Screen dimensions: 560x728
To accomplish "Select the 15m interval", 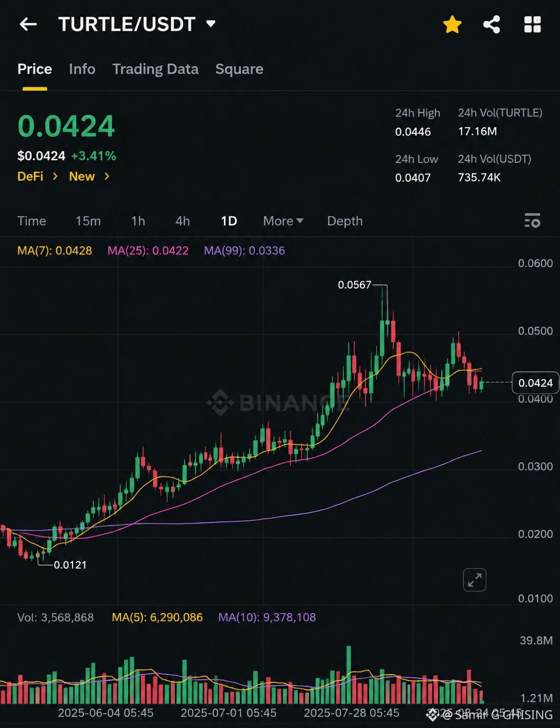I will (88, 221).
